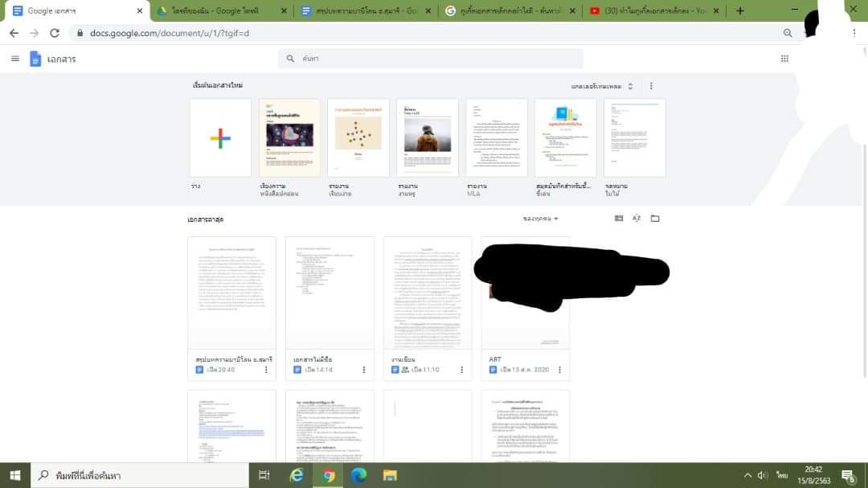Open template section more options menu
868x488 pixels.
pos(651,86)
